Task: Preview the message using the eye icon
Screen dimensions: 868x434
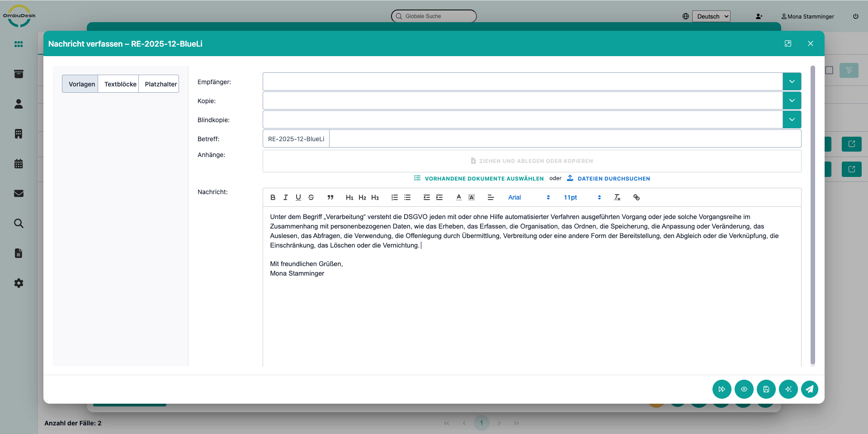Action: pyautogui.click(x=744, y=389)
